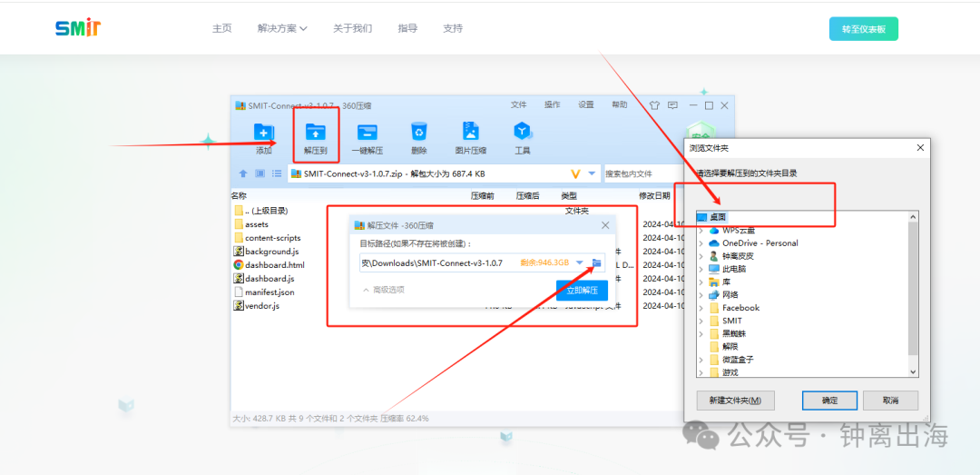Open the 解决方案 website dropdown menu
980x475 pixels.
point(282,28)
